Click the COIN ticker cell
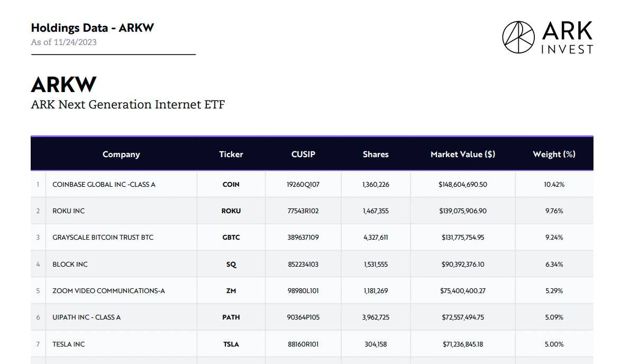The width and height of the screenshot is (621, 364). pos(231,185)
